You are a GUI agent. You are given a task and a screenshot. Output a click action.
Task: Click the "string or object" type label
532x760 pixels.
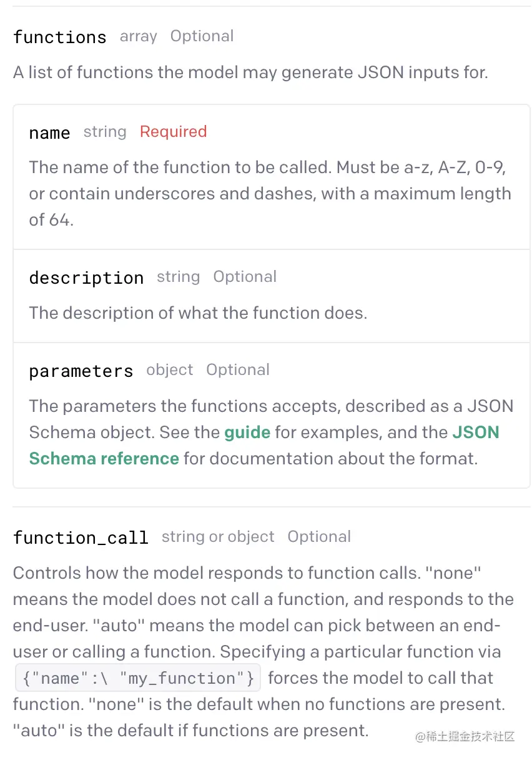pos(218,537)
